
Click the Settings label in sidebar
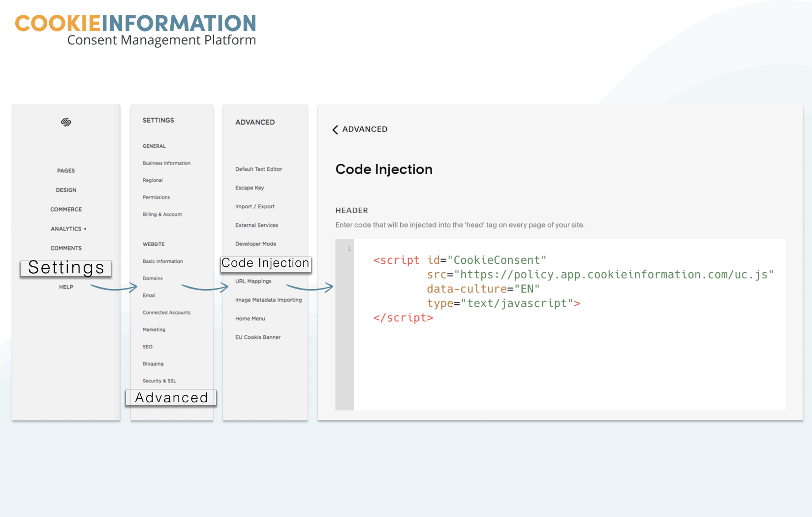pos(66,268)
